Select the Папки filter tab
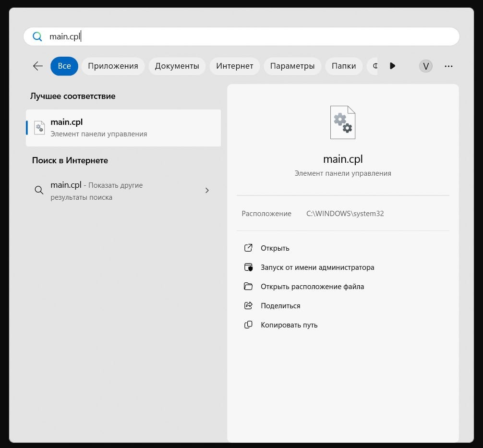483x448 pixels. click(344, 66)
